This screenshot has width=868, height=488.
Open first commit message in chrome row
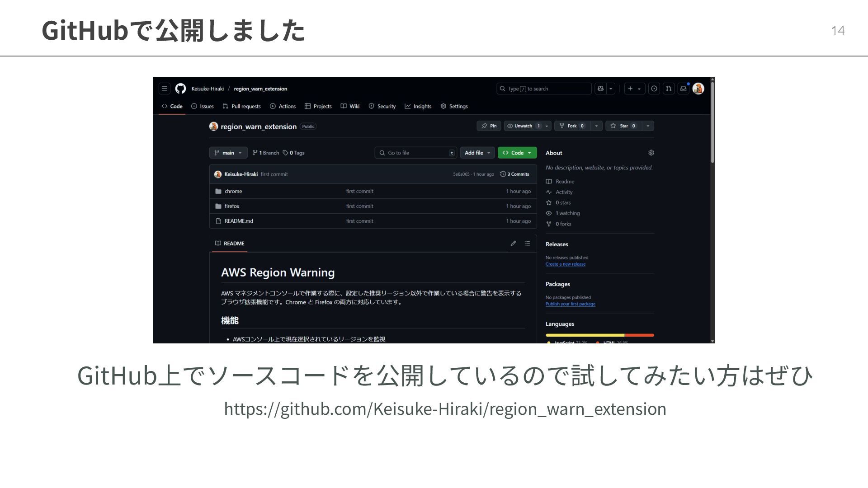[360, 191]
